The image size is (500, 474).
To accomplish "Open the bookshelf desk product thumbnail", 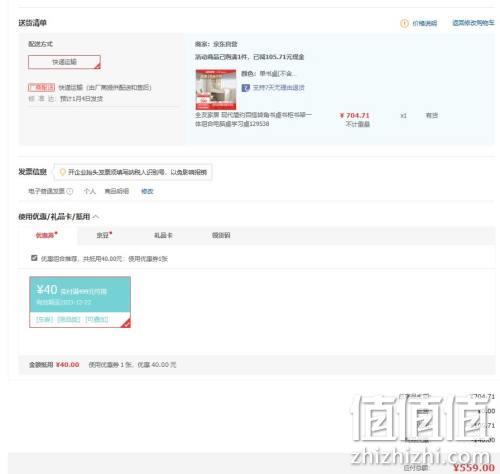I will point(216,90).
